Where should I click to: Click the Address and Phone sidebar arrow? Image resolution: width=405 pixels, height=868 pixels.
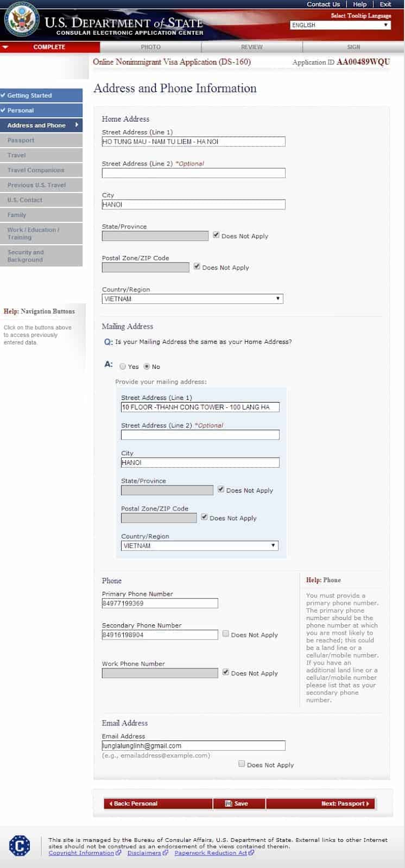pos(77,125)
